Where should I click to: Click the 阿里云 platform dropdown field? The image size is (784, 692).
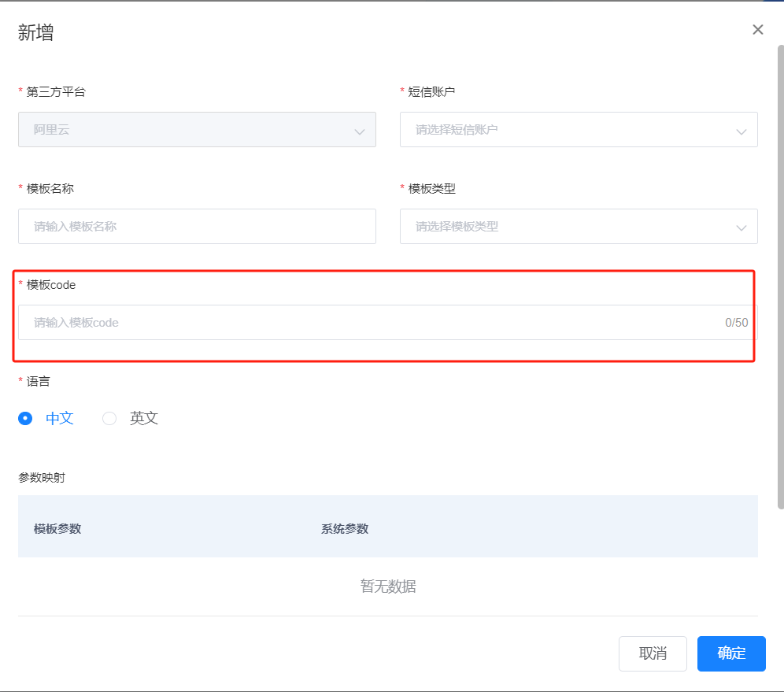pyautogui.click(x=189, y=130)
